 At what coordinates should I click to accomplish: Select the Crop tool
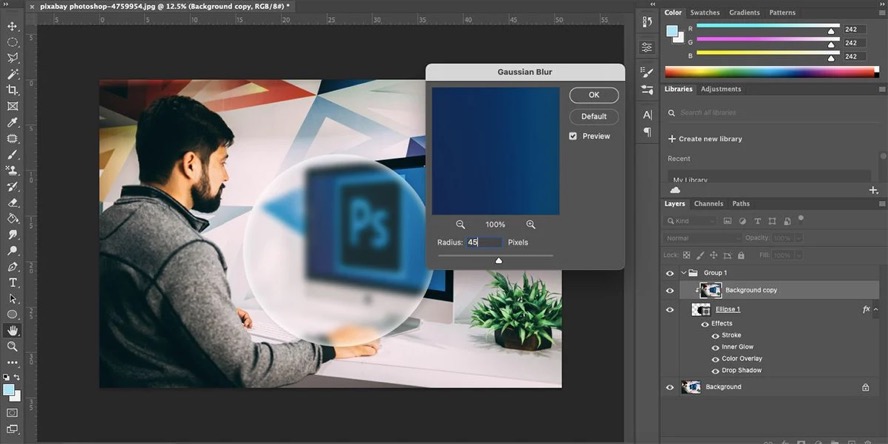click(13, 90)
